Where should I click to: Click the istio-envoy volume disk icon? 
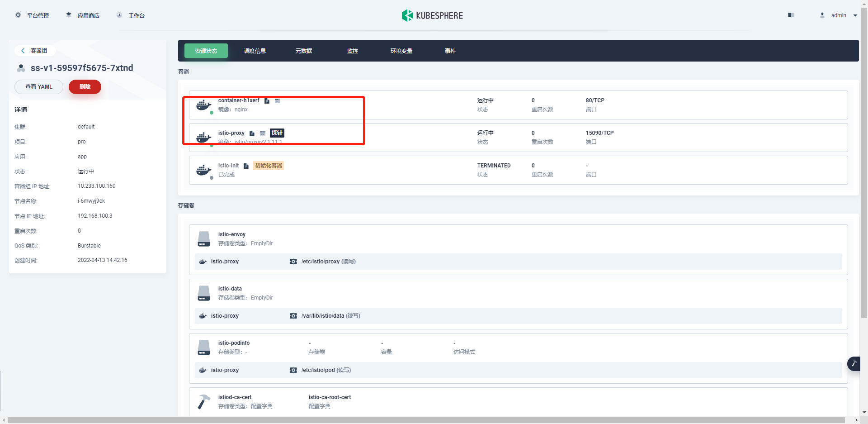tap(204, 239)
